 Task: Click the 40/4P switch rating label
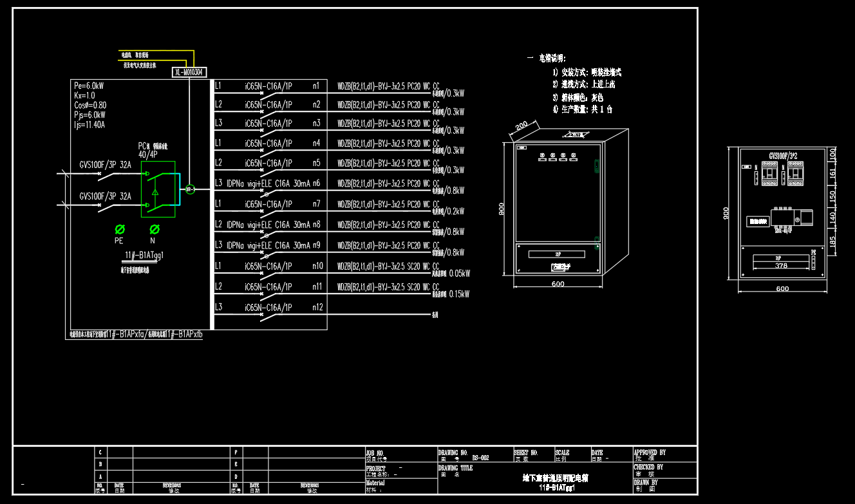pos(147,154)
